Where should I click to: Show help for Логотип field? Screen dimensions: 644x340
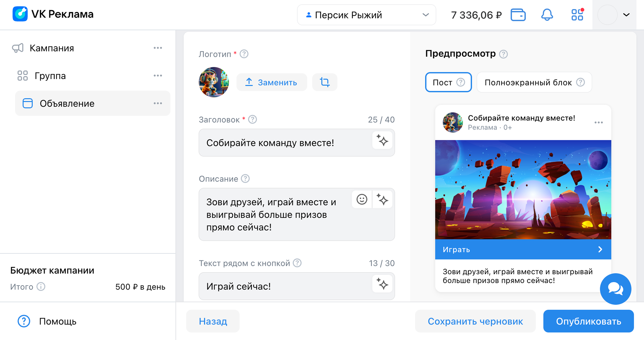pyautogui.click(x=244, y=54)
